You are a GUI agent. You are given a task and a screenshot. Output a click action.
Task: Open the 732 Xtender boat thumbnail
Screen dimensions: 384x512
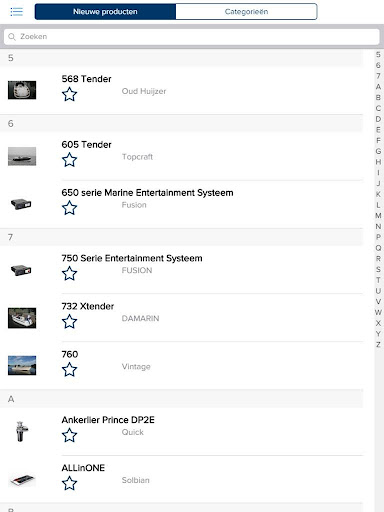pyautogui.click(x=22, y=318)
